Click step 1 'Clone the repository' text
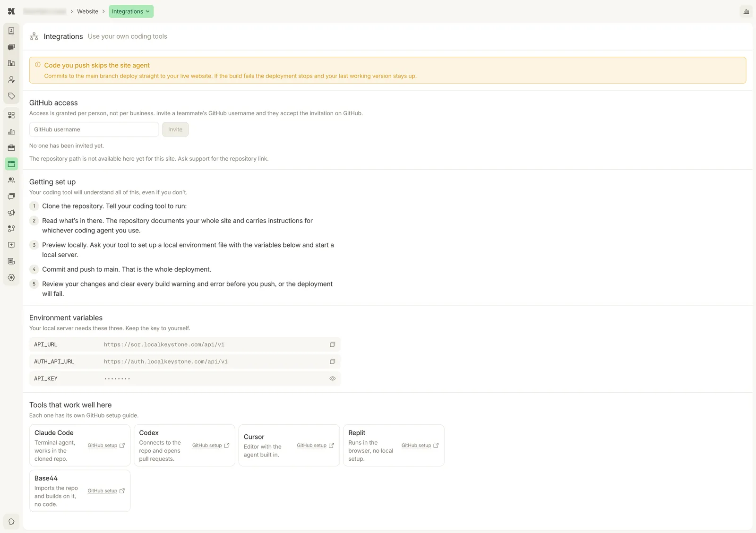Viewport: 756px width, 533px height. point(114,206)
